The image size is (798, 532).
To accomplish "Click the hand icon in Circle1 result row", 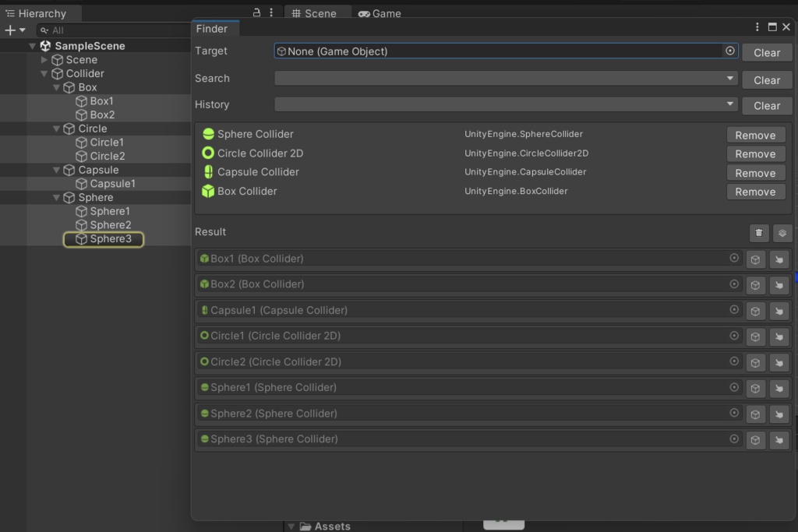I will (x=779, y=336).
